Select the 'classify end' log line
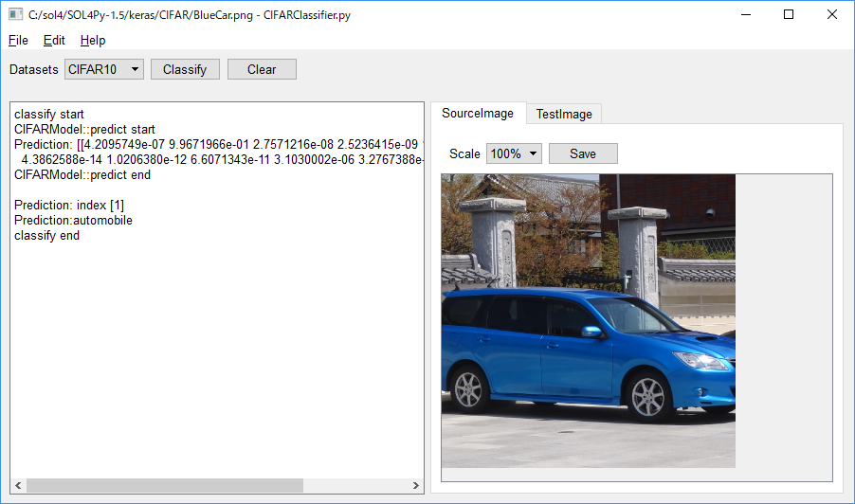Screen dimensions: 855x504 coord(46,235)
